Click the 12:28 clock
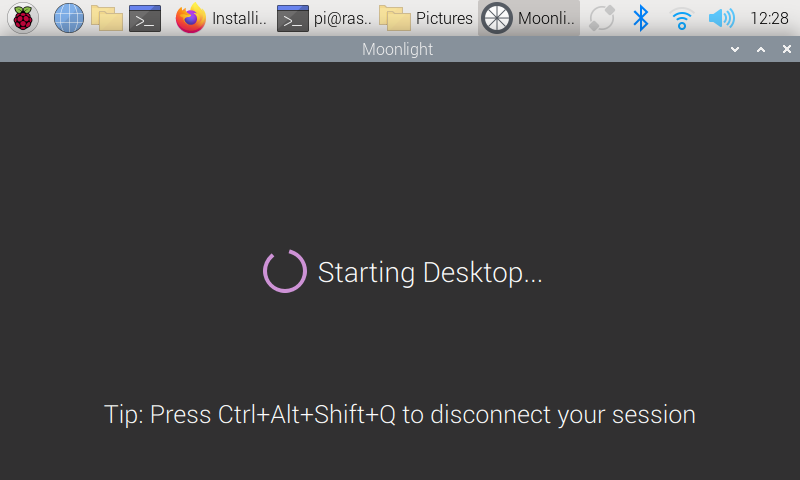Viewport: 800px width, 480px height. [x=769, y=18]
